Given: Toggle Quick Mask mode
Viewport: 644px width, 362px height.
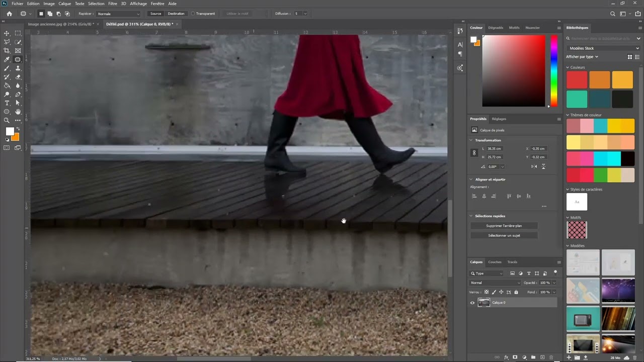Looking at the screenshot, I should pos(7,148).
